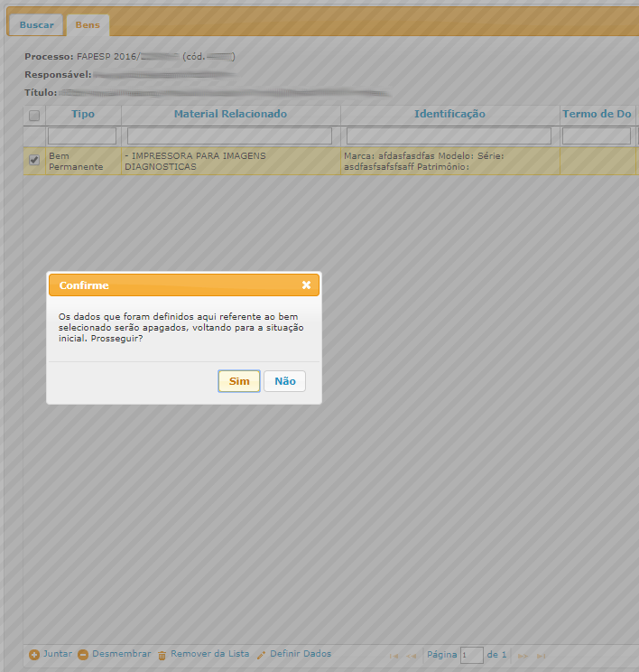Viewport: 639px width, 672px height.
Task: Select the IMPRESSORA PARA IMAGENS DIAGNOSTICAS cell
Action: (x=231, y=161)
